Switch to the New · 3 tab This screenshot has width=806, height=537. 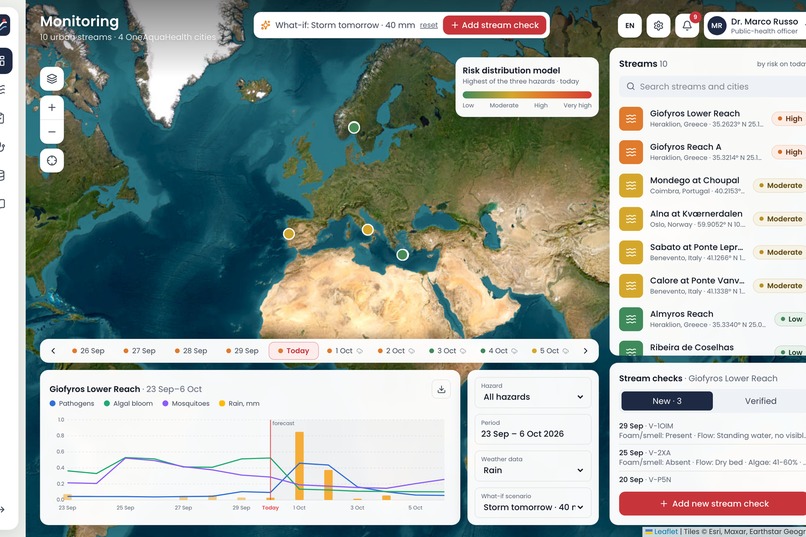click(x=667, y=401)
